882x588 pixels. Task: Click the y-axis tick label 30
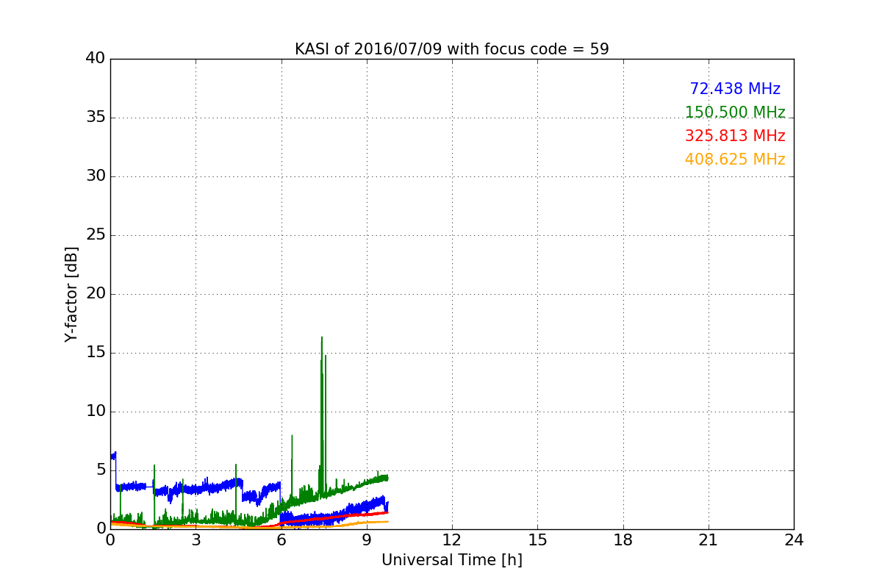[x=96, y=176]
